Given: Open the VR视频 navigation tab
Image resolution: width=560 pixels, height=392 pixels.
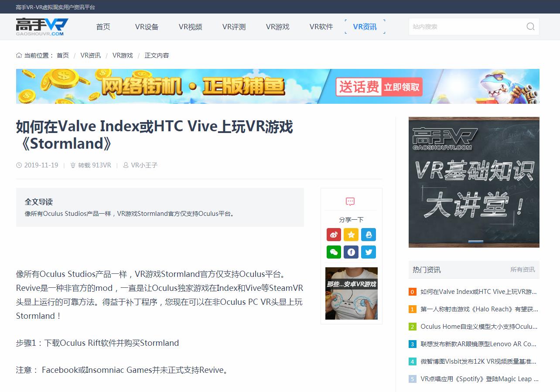Looking at the screenshot, I should [191, 27].
